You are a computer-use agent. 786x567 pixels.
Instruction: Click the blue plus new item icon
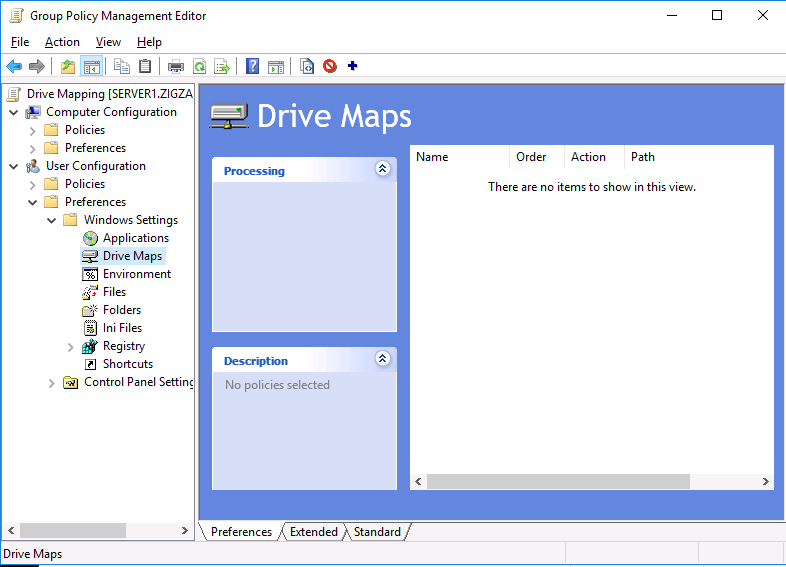352,66
